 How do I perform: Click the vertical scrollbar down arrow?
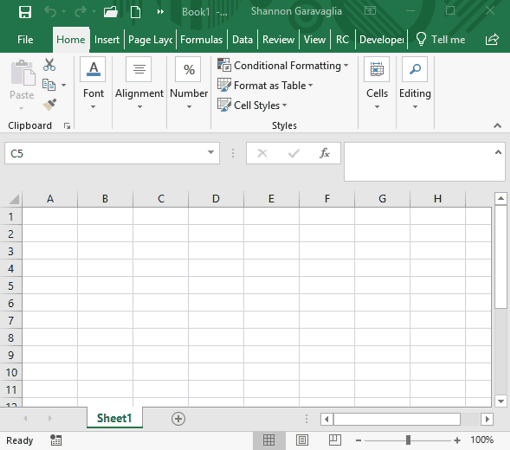click(501, 401)
